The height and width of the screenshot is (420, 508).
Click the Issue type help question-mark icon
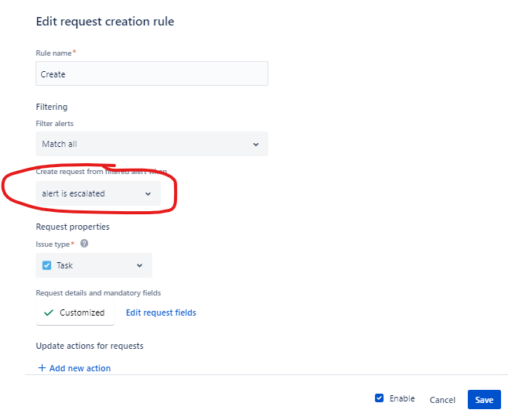point(84,244)
